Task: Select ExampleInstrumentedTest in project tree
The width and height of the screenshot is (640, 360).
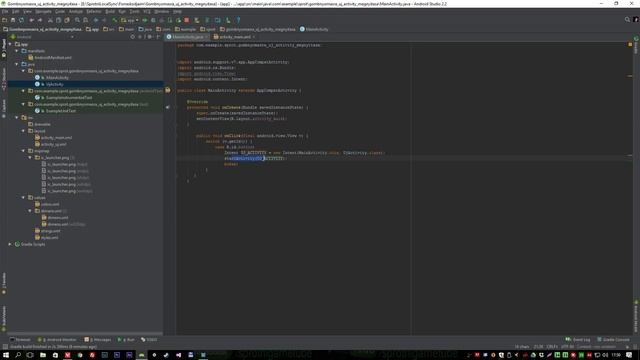Action: click(64, 98)
